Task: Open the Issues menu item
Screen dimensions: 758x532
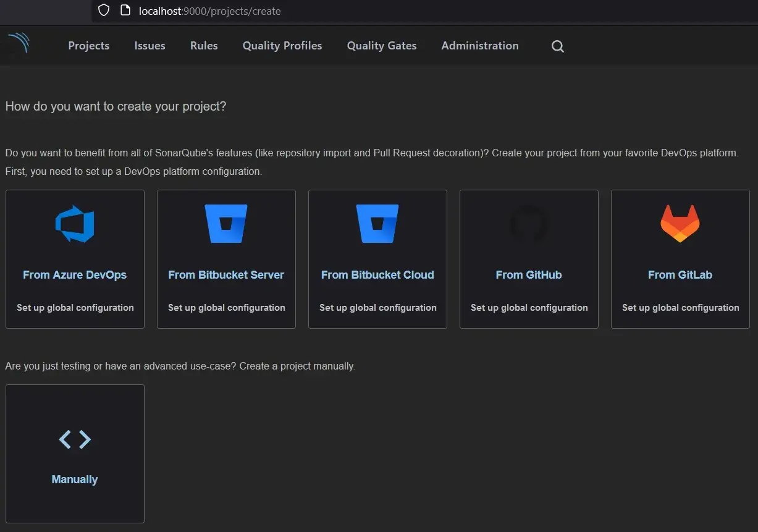Action: (149, 46)
